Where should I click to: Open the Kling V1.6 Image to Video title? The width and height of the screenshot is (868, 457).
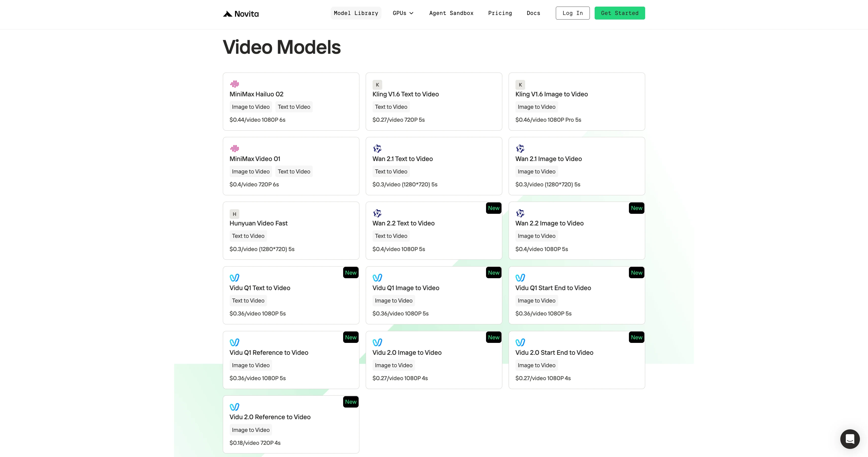pos(552,94)
